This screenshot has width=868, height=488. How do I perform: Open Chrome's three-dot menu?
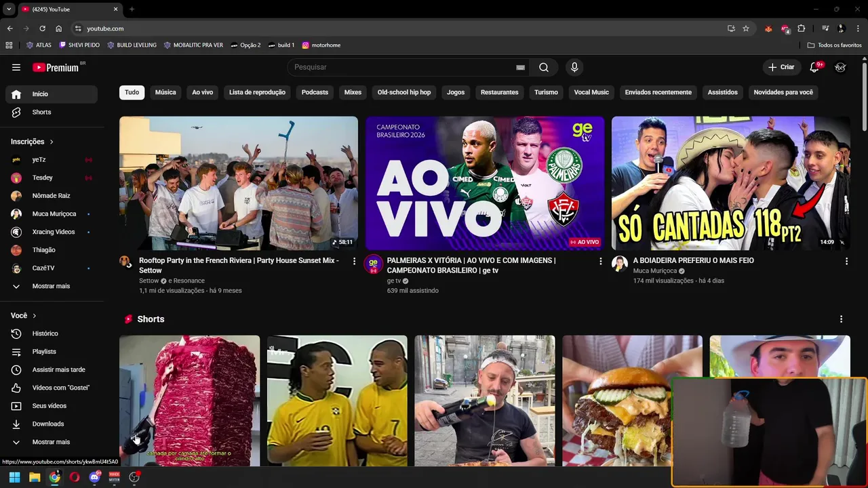[859, 28]
